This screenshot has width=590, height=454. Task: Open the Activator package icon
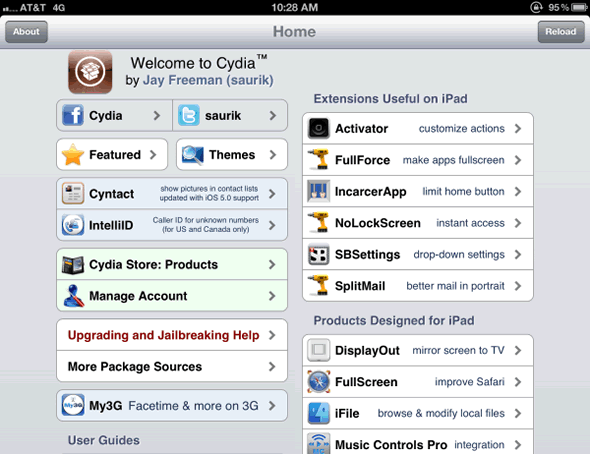pyautogui.click(x=319, y=128)
